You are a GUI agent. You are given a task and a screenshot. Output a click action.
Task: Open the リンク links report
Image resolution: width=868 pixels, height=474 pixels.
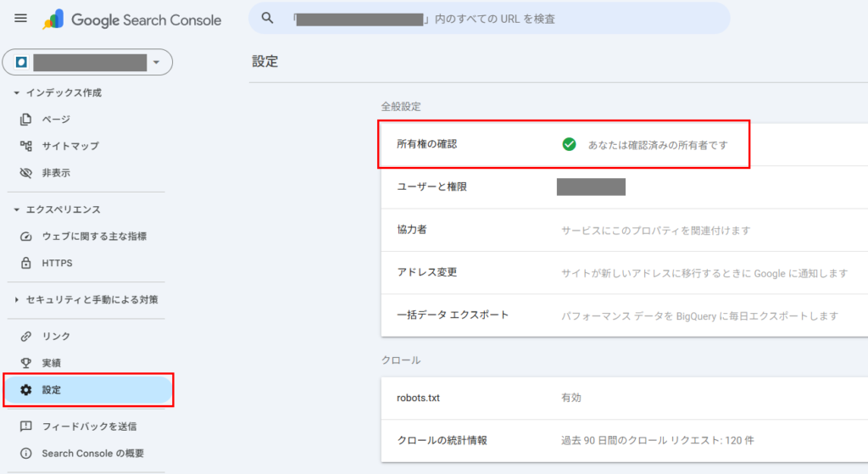(56, 337)
